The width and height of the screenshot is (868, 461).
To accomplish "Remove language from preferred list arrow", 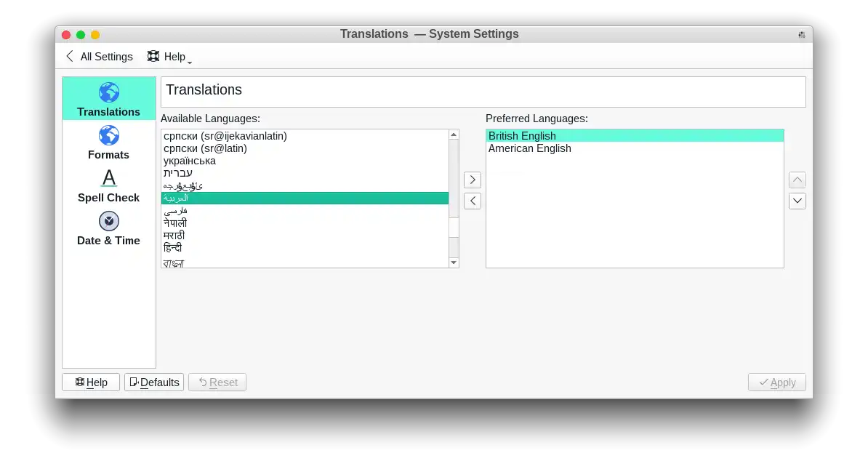I will [473, 201].
